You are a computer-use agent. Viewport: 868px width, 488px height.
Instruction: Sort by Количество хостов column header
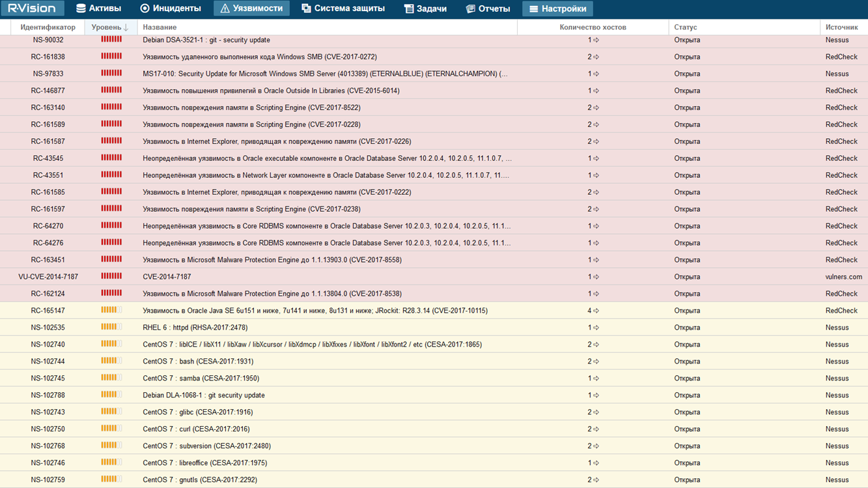coord(593,27)
